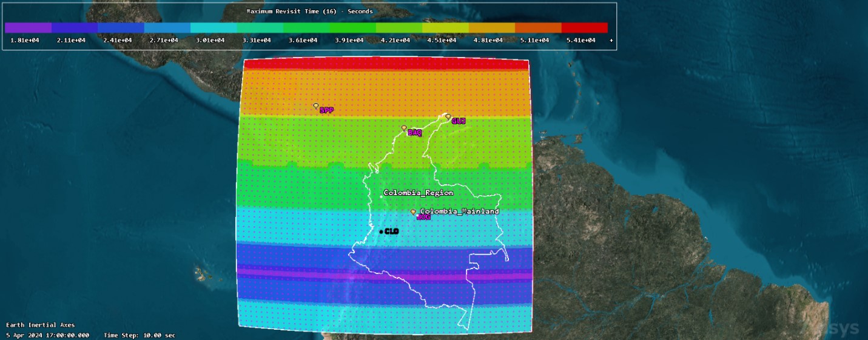Viewport: 868px width, 340px height.
Task: Click the plus sign at legend end
Action: (x=611, y=40)
